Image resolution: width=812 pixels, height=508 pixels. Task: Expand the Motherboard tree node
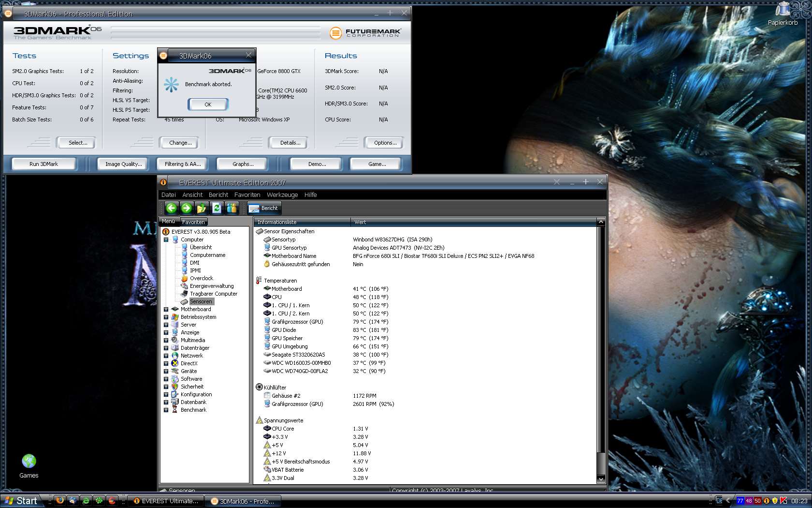(166, 309)
